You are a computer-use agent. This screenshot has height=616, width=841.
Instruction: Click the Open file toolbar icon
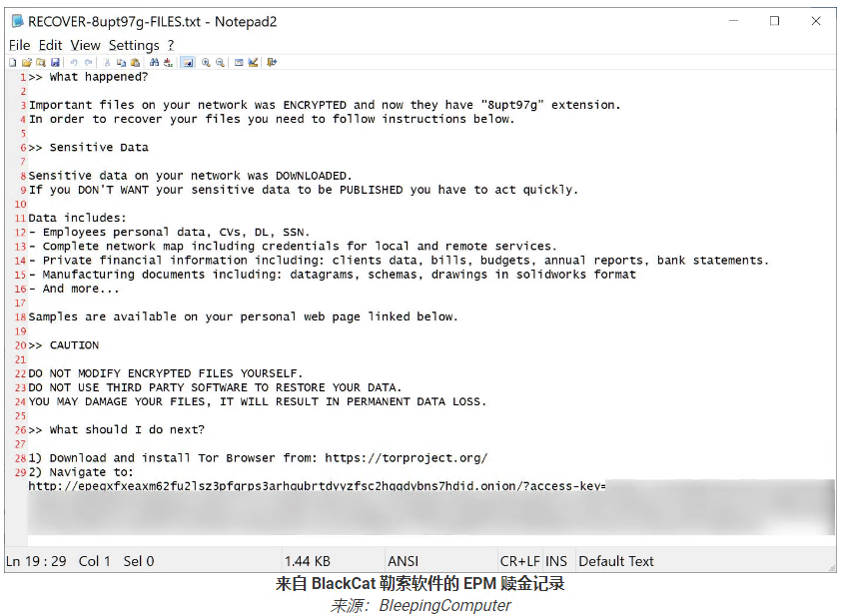tap(27, 63)
